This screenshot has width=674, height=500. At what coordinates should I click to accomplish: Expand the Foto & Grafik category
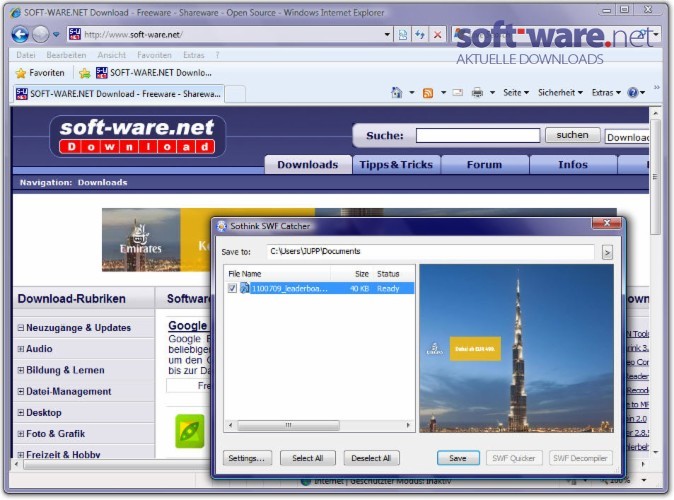click(21, 434)
